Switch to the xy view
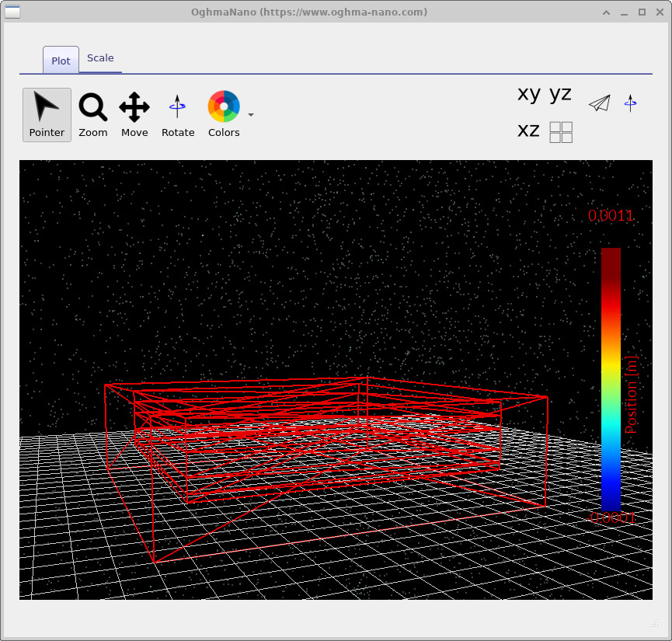The width and height of the screenshot is (672, 641). coord(529,94)
